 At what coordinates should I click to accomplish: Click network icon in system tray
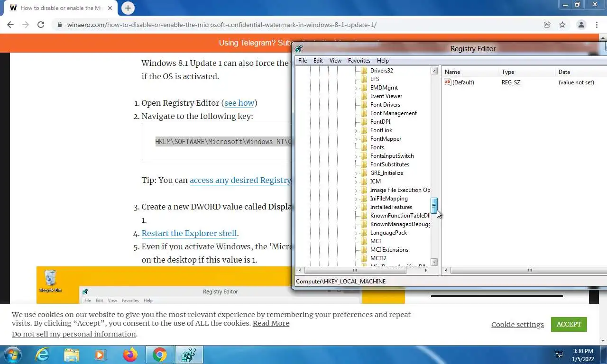tap(559, 355)
